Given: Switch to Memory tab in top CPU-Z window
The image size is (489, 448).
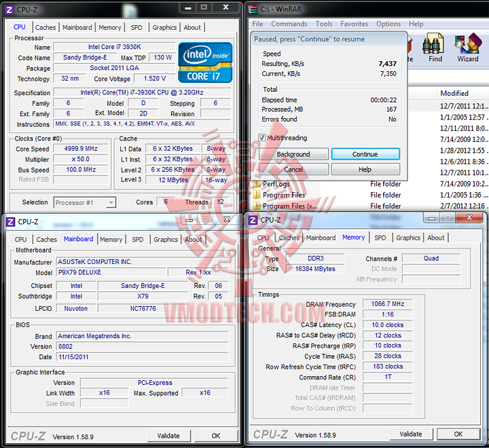Looking at the screenshot, I should [110, 27].
